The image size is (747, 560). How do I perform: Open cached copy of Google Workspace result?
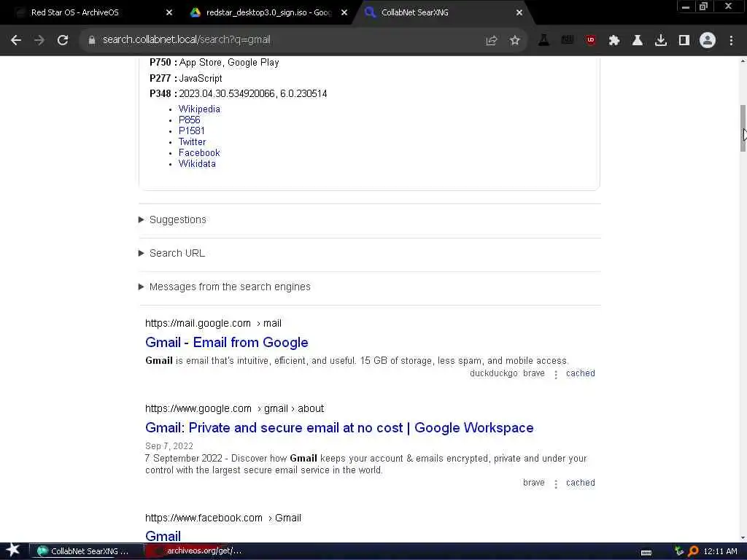pyautogui.click(x=580, y=483)
